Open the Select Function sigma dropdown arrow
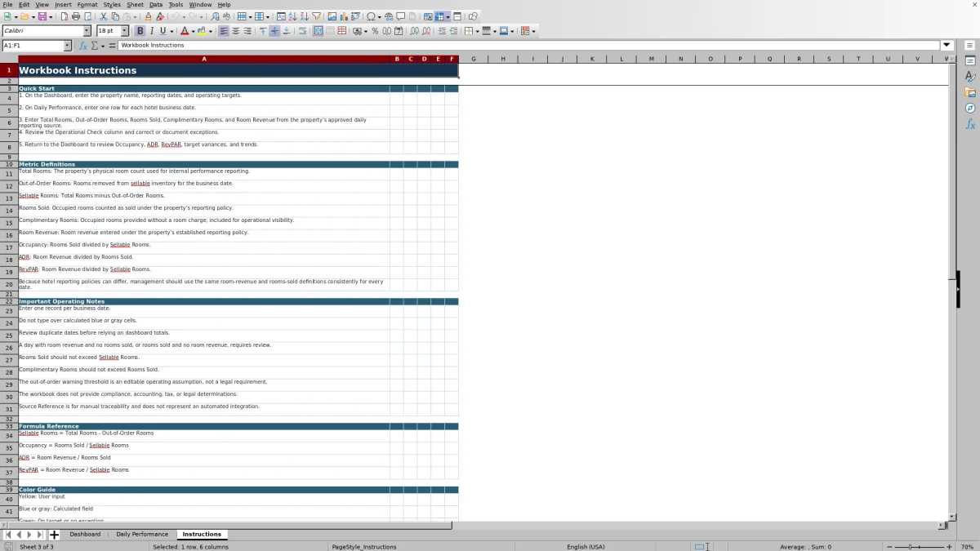Screen dimensions: 980x551 [102, 46]
